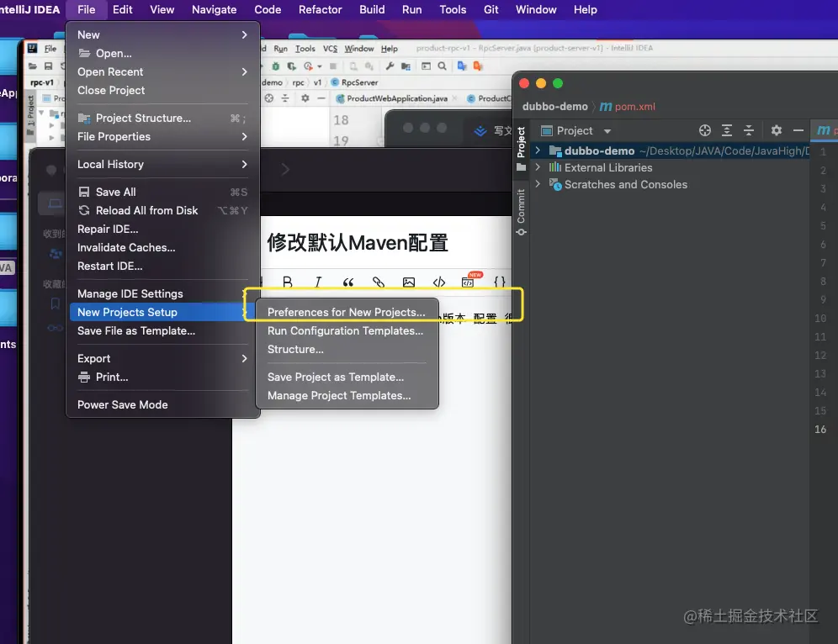Viewport: 838px width, 644px height.
Task: Click the curly braces icon in the editor toolbar
Action: coord(499,282)
